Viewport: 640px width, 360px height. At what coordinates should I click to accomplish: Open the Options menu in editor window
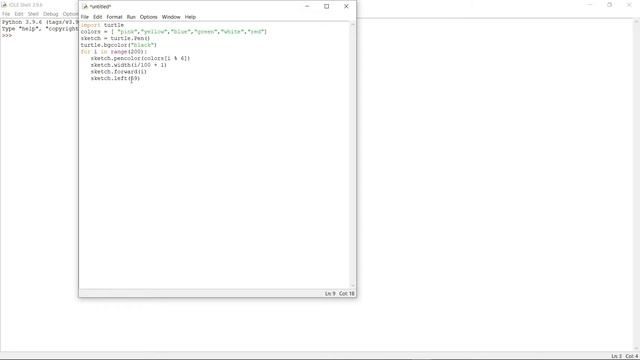point(148,17)
